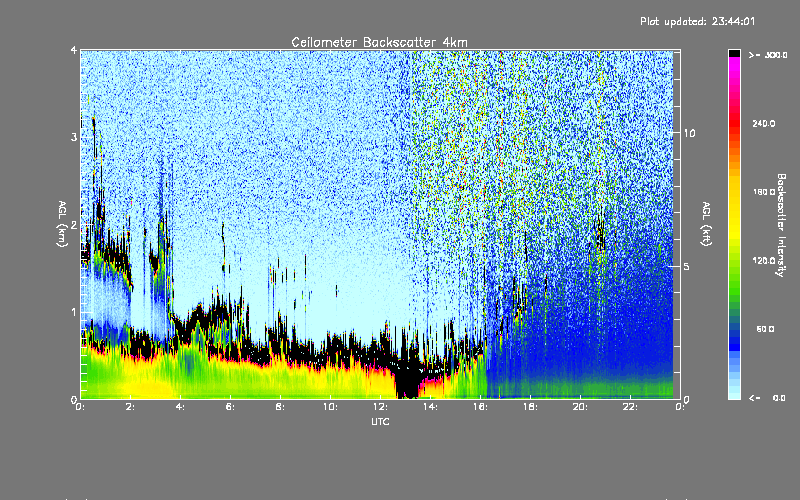Click the right 'AGL (kft)' axis label

(706, 224)
